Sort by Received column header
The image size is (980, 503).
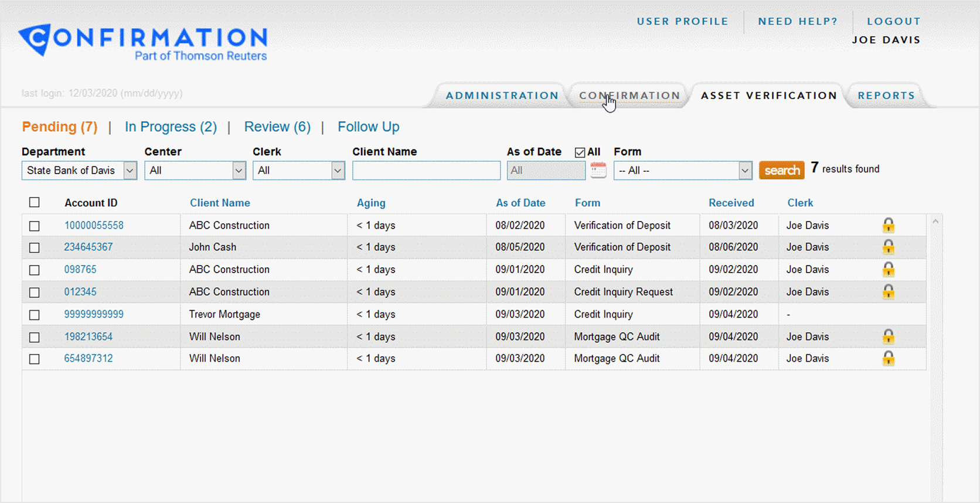[731, 203]
